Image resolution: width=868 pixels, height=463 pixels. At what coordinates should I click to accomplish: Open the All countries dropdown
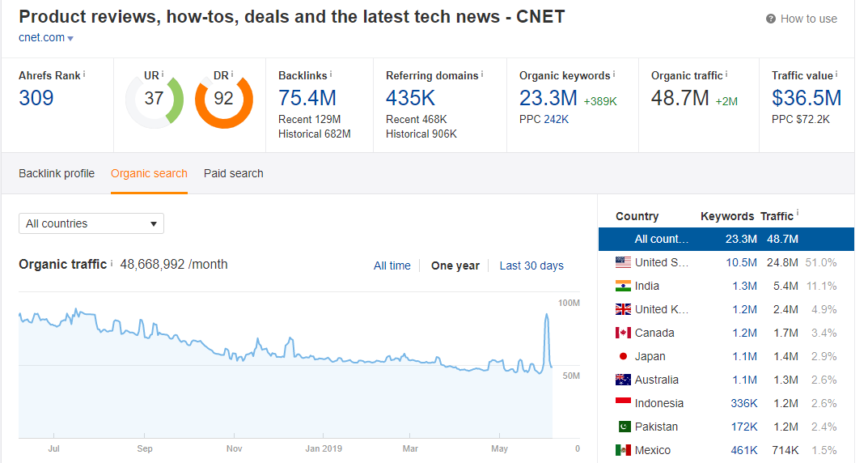coord(91,223)
